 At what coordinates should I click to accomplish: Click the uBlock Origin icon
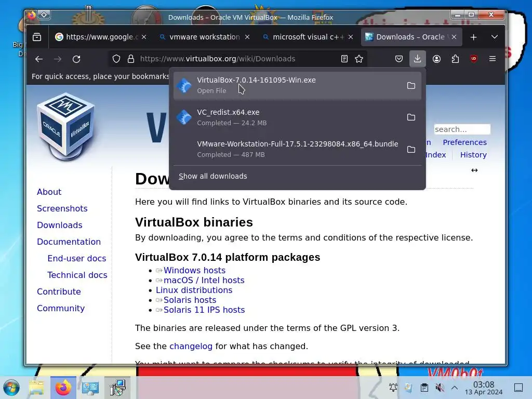coord(474,59)
